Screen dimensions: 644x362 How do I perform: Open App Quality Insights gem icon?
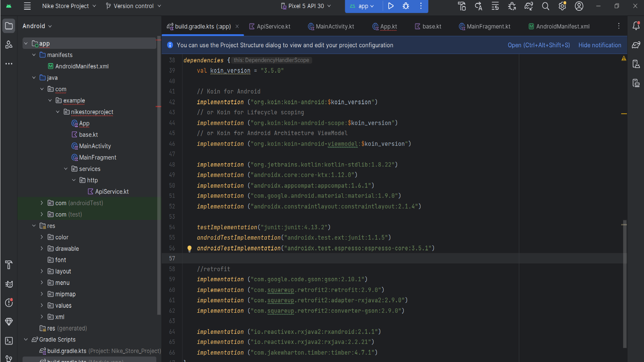(x=9, y=322)
